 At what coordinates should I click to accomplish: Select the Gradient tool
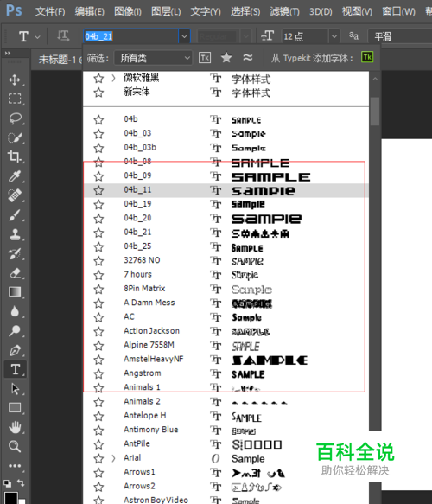[x=15, y=292]
